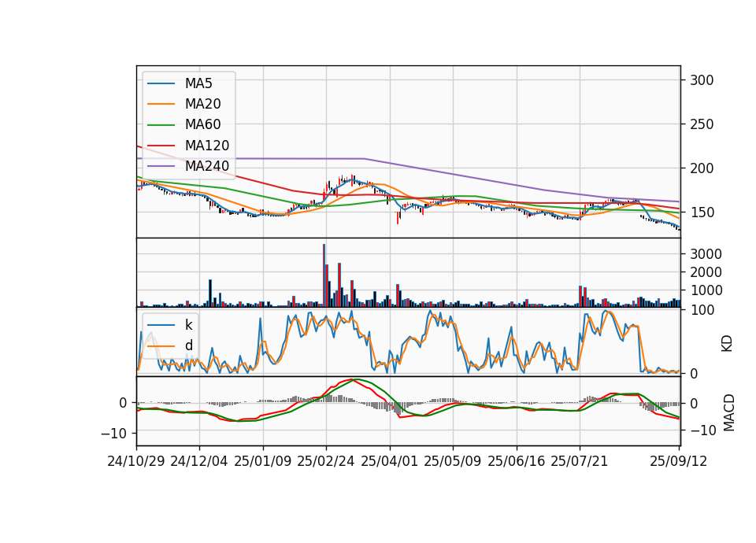Click the 150 price axis tick label

(702, 212)
